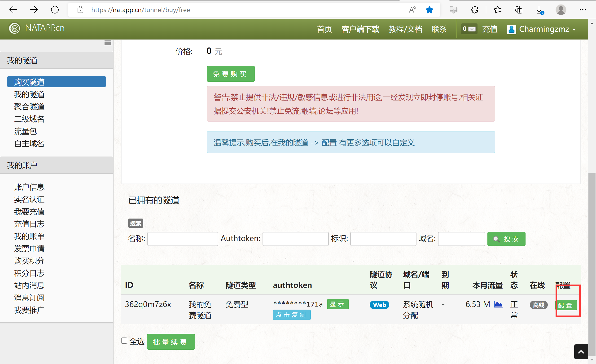Go back to the previous page
The height and width of the screenshot is (364, 596).
click(x=13, y=10)
